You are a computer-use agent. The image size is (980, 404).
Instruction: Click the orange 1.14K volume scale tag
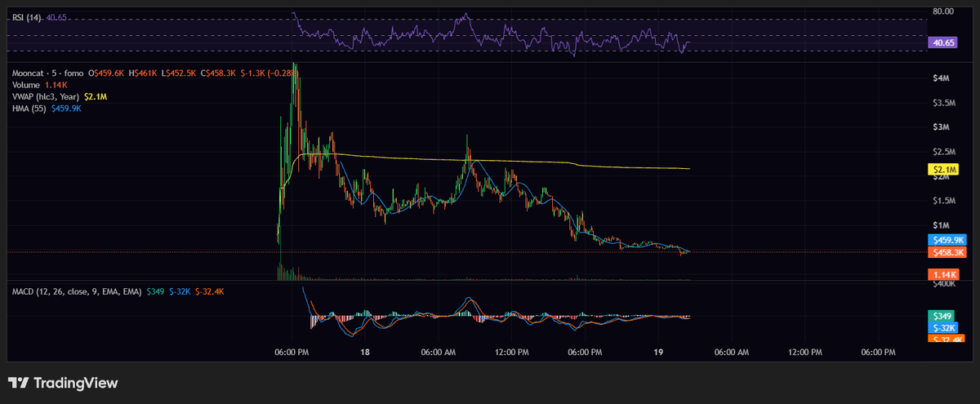click(944, 275)
